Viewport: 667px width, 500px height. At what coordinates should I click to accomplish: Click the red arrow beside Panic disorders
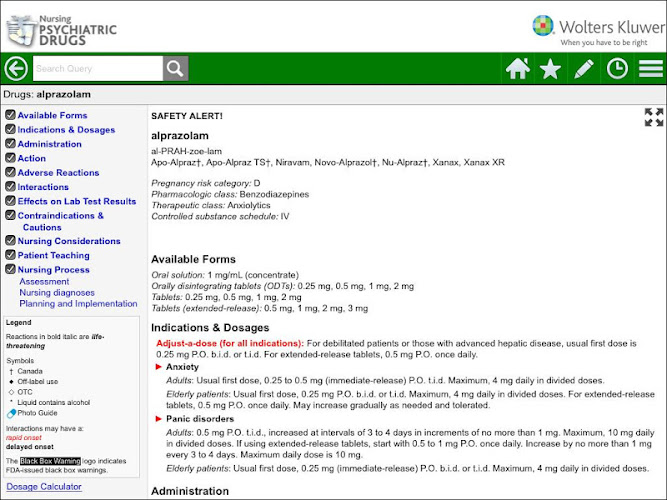[159, 419]
